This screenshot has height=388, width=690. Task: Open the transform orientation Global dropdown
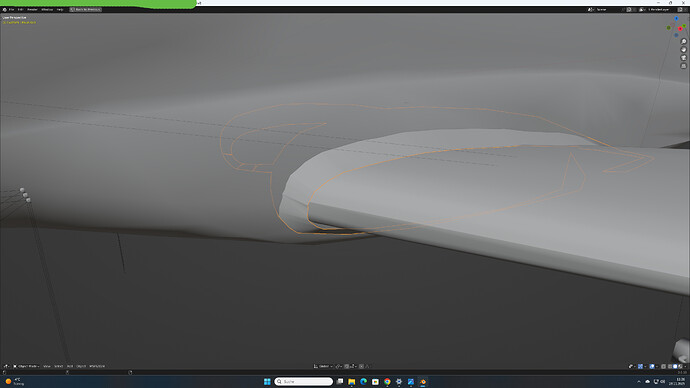pyautogui.click(x=323, y=366)
